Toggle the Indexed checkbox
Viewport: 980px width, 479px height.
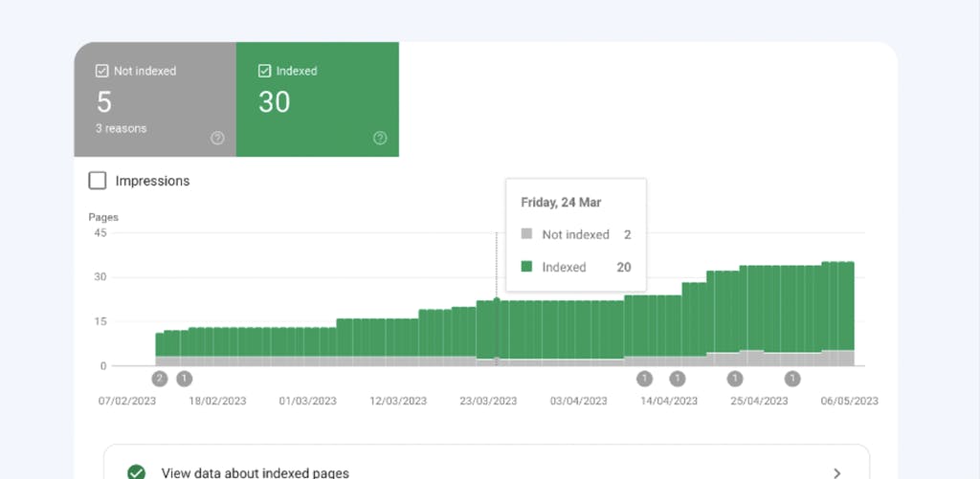point(265,71)
